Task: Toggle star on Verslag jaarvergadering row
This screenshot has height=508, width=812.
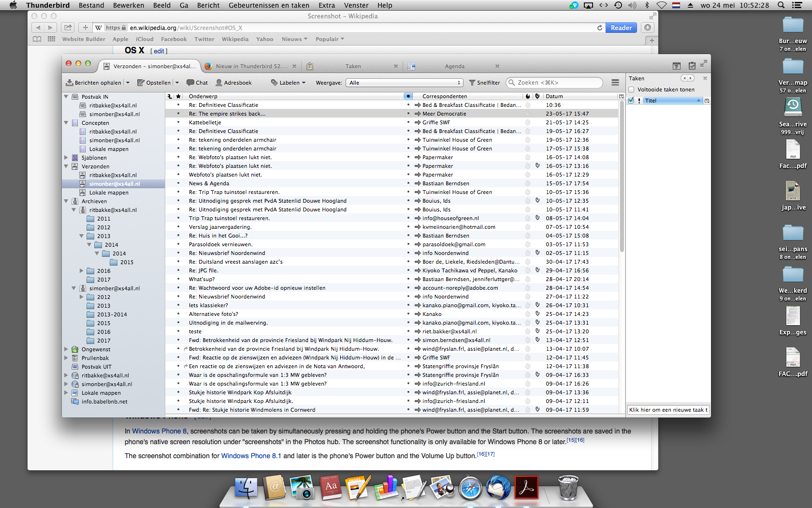Action: click(x=178, y=227)
